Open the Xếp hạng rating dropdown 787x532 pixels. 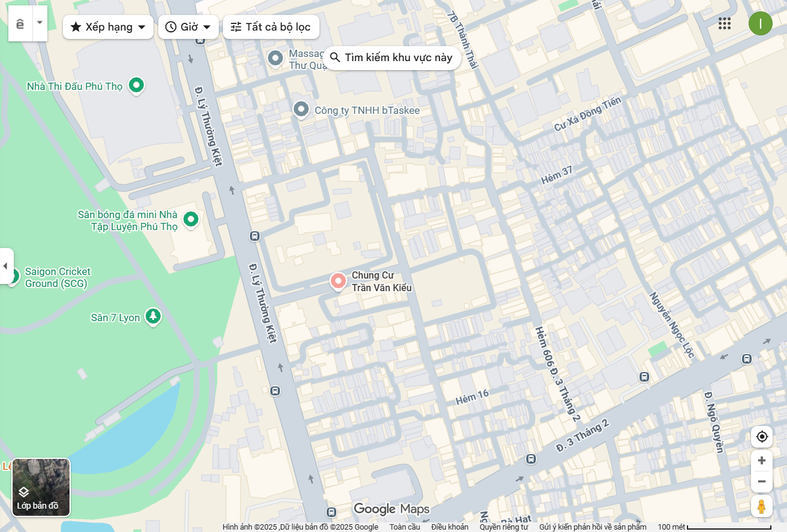pyautogui.click(x=108, y=27)
